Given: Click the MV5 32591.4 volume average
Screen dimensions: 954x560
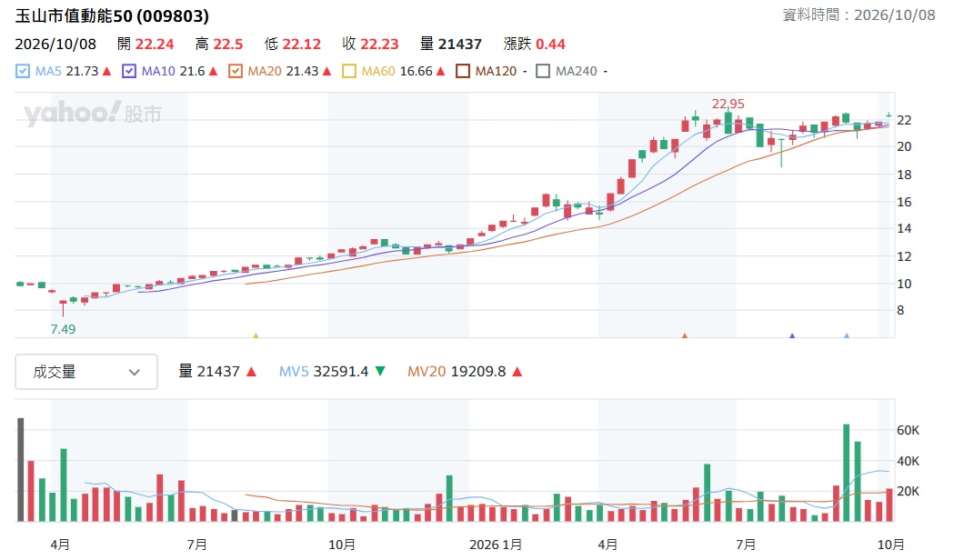Looking at the screenshot, I should point(324,372).
